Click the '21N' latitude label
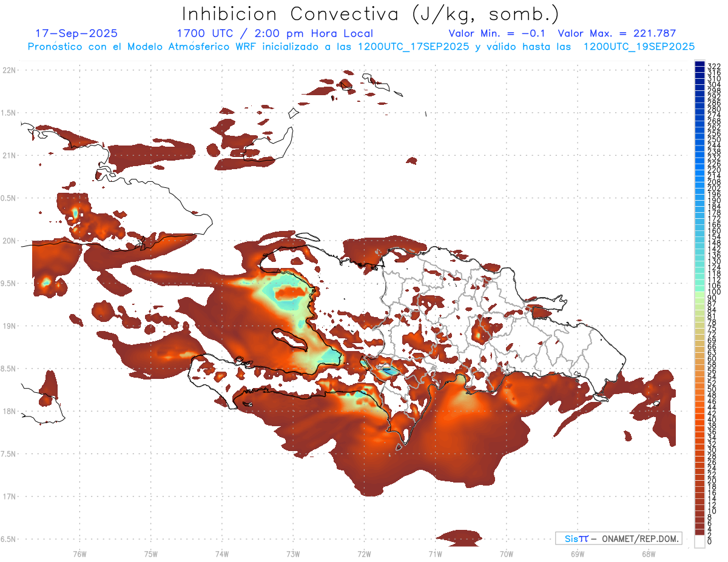Screen dimensions: 728x562 (x=8, y=155)
